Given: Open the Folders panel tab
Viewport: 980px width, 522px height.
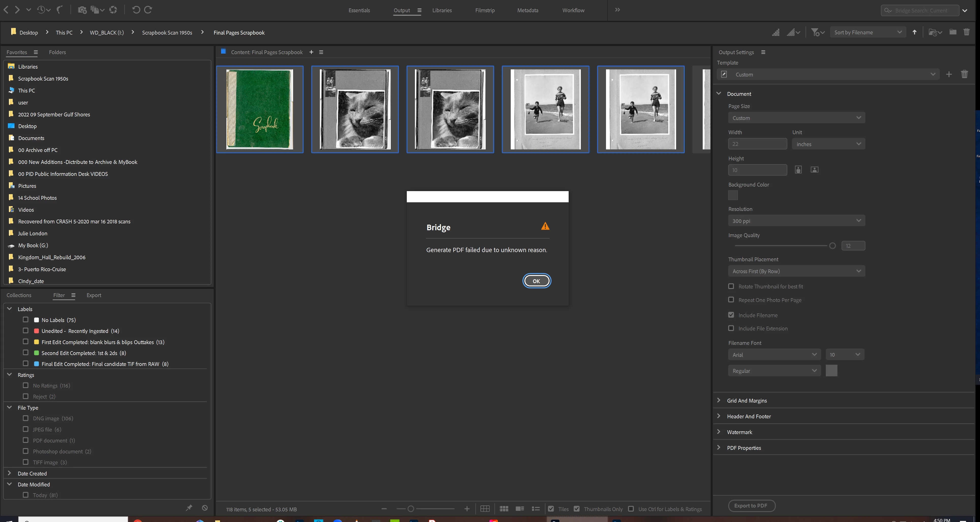Looking at the screenshot, I should click(57, 52).
